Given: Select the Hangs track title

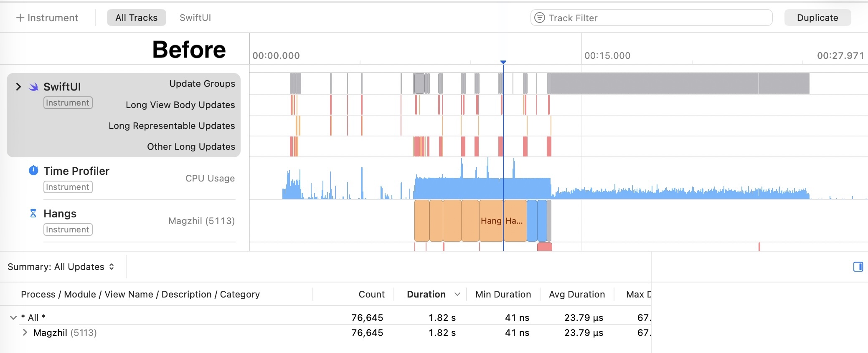Looking at the screenshot, I should coord(60,214).
